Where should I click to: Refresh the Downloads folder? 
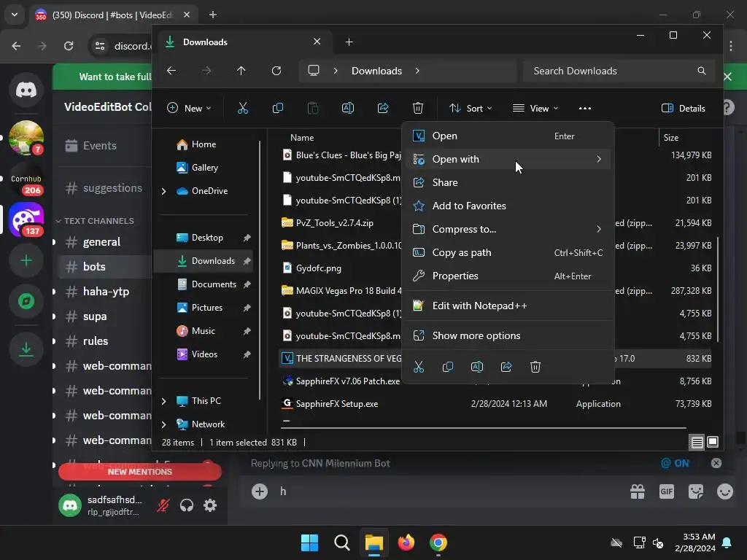(x=276, y=71)
